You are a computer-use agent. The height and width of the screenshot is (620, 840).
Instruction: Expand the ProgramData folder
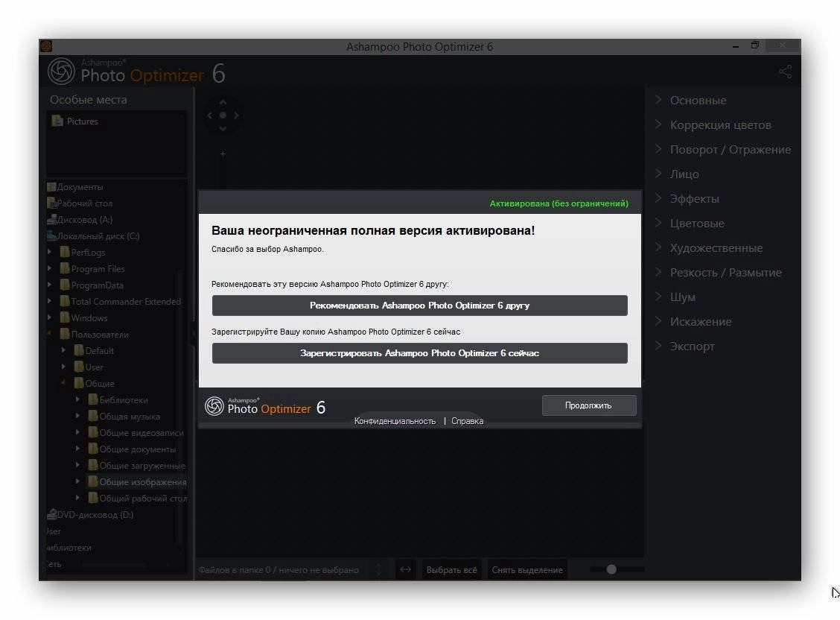coord(49,285)
